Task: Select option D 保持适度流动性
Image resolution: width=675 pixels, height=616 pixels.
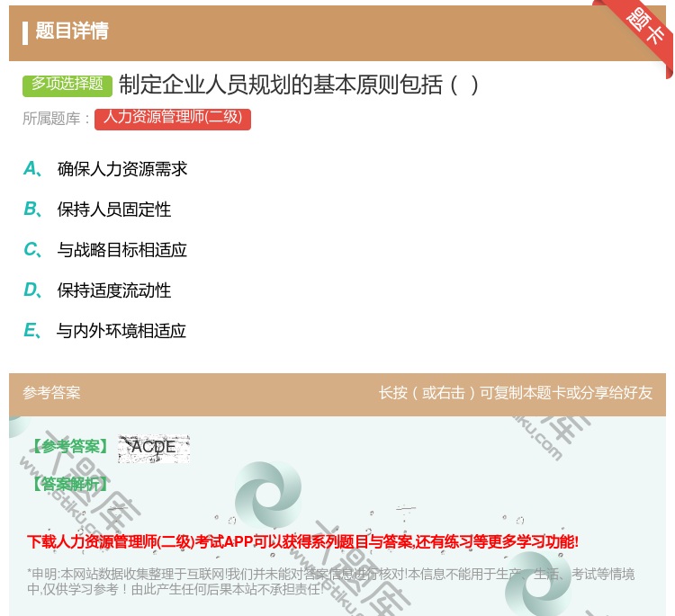Action: tap(97, 290)
